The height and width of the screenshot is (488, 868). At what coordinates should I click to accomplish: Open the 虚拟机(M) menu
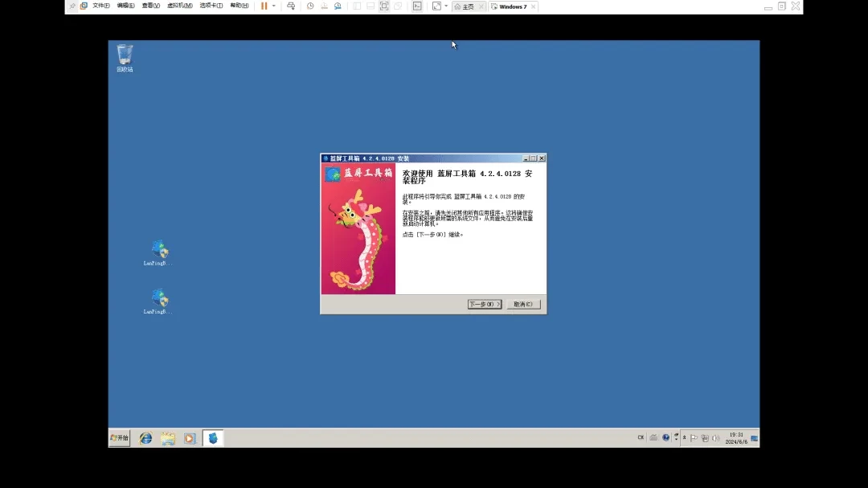coord(179,6)
